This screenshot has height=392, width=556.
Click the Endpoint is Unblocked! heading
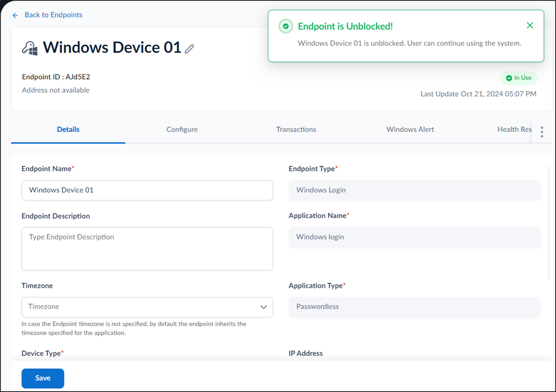345,26
